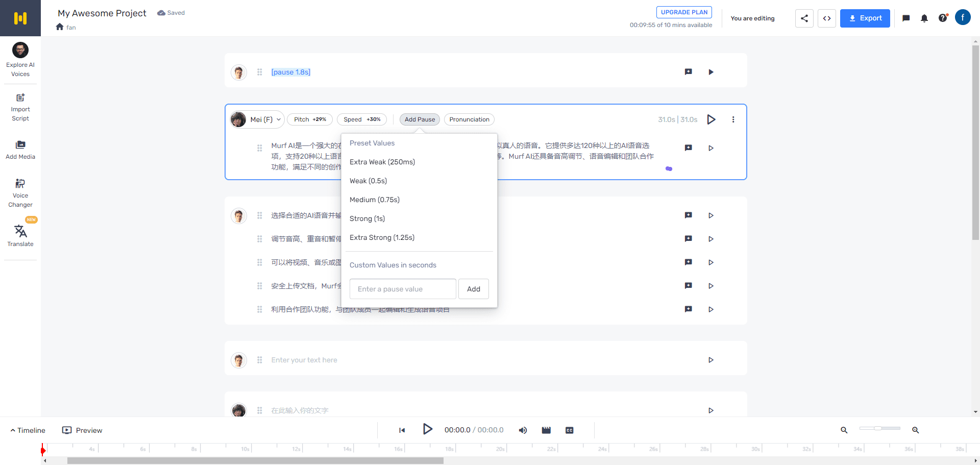Play the 安全上传文档 line
The image size is (980, 465).
click(x=711, y=286)
